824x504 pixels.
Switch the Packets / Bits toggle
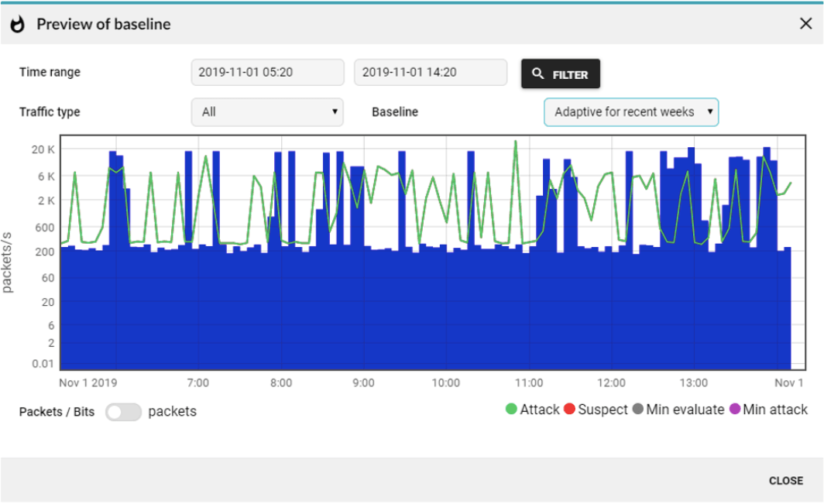pos(124,412)
